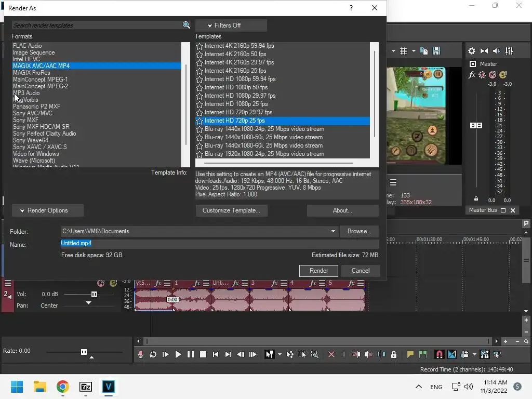Open the edit tool dropdown arrow
The image size is (532, 399).
coord(280,354)
